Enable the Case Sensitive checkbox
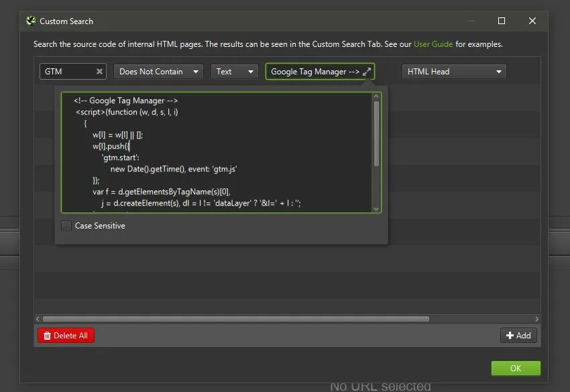Image resolution: width=570 pixels, height=392 pixels. pos(66,226)
